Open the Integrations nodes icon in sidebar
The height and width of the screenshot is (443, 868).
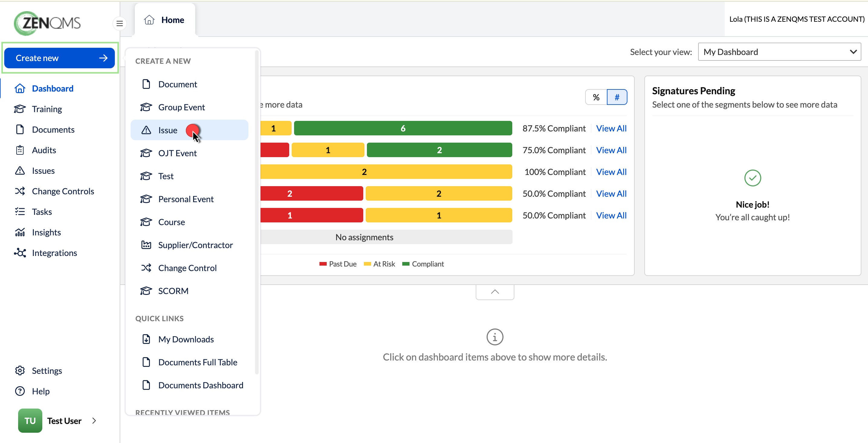click(20, 253)
